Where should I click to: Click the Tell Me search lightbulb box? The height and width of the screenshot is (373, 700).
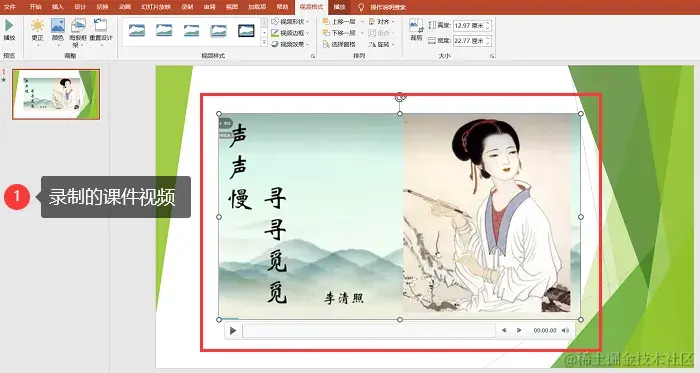(x=382, y=7)
